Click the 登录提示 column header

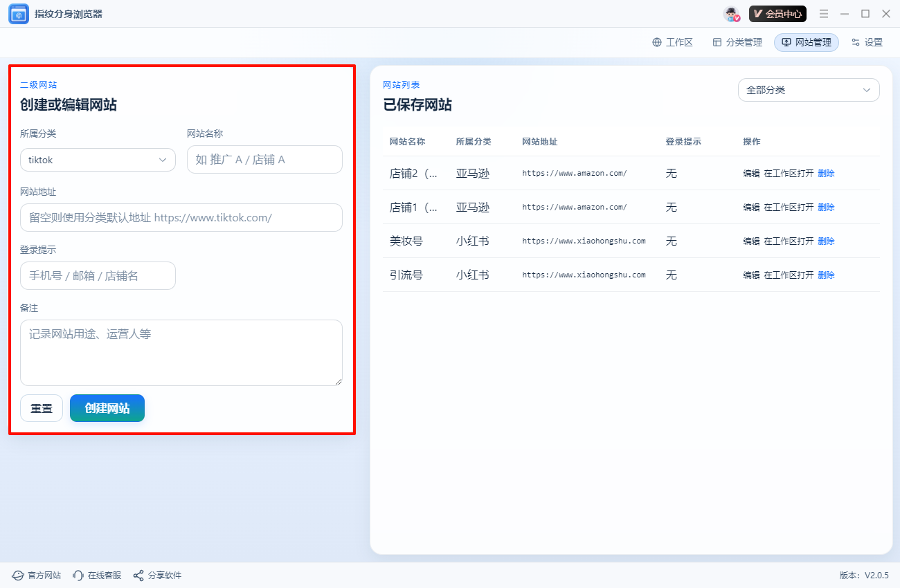click(x=683, y=142)
